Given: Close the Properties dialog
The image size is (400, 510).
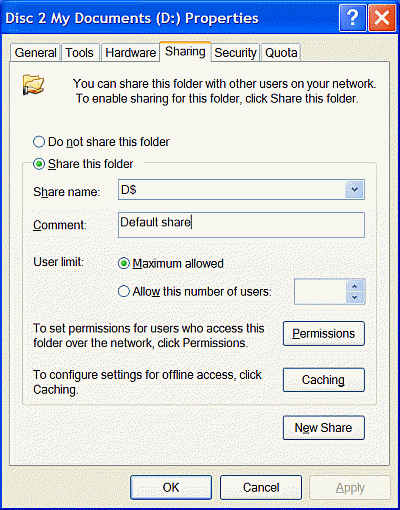Looking at the screenshot, I should click(382, 18).
